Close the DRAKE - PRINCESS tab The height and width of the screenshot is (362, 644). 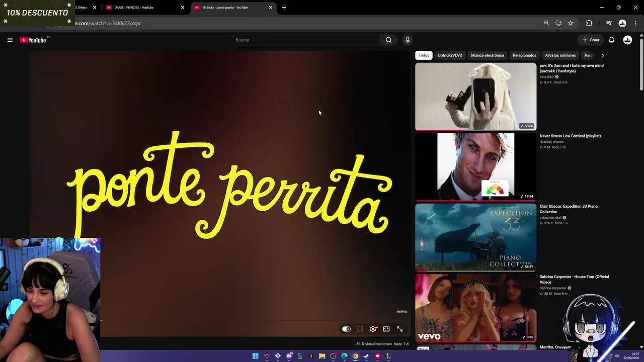182,8
